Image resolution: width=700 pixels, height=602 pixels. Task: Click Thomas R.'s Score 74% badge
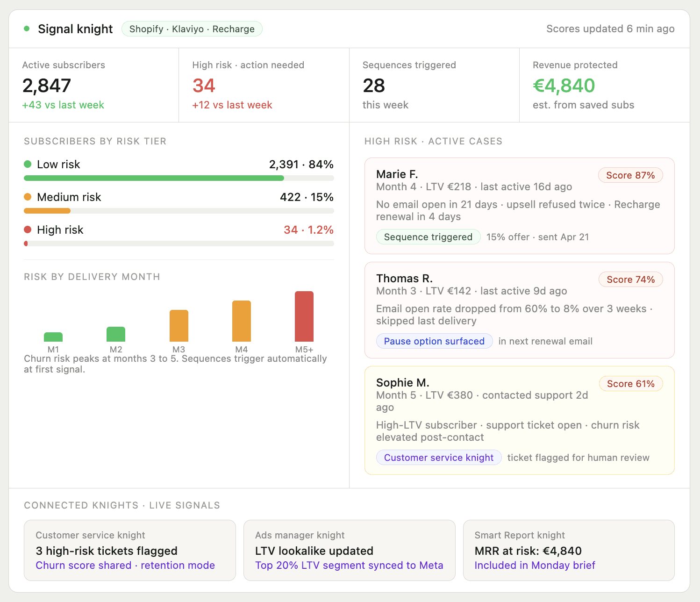pyautogui.click(x=630, y=279)
